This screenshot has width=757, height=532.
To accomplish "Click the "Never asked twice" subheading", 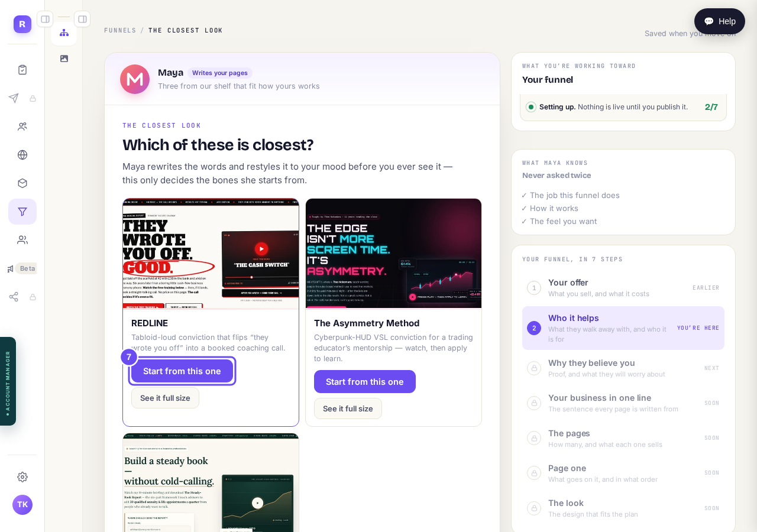I will (557, 176).
